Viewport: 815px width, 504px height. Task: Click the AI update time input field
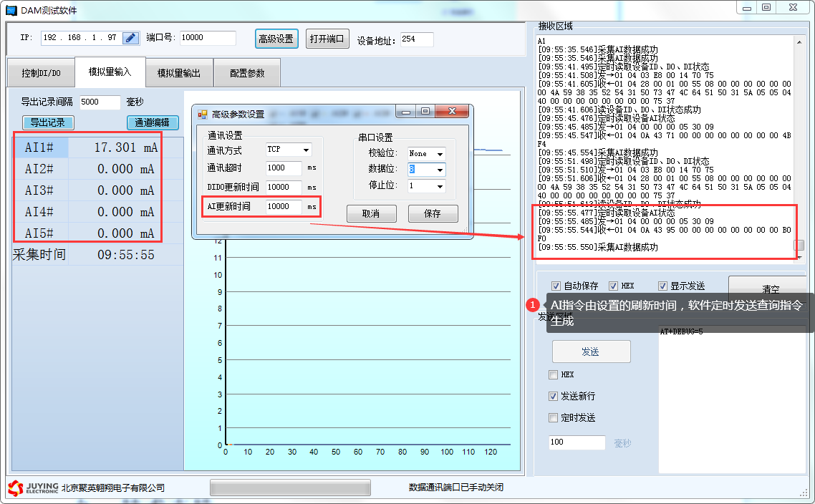(x=284, y=206)
